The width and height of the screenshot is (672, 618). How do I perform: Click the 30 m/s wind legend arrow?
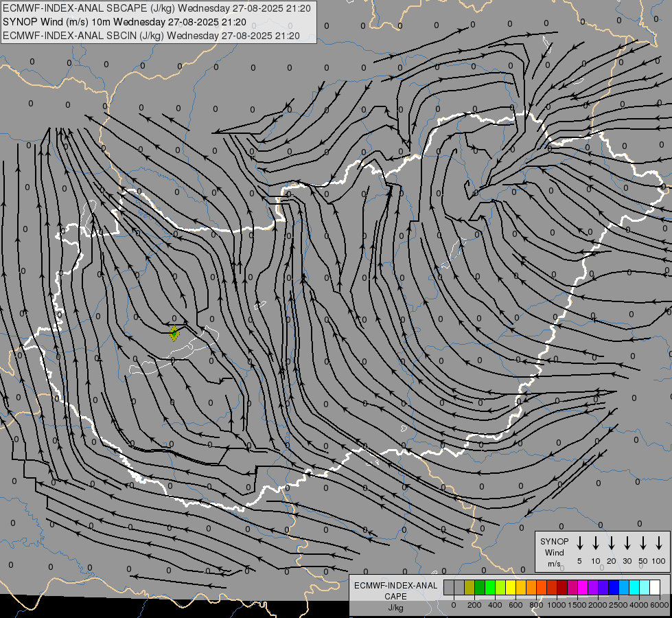pos(627,543)
